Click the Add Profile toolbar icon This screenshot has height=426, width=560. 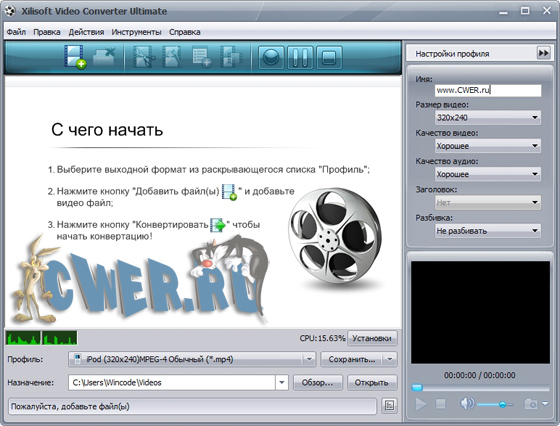(202, 57)
